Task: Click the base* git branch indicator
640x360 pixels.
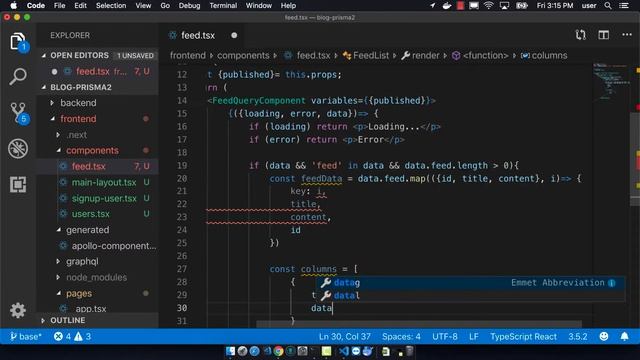Action: click(25, 337)
